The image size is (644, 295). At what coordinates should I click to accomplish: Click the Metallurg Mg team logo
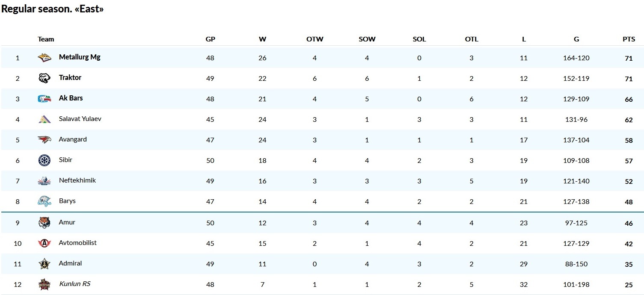pos(45,57)
